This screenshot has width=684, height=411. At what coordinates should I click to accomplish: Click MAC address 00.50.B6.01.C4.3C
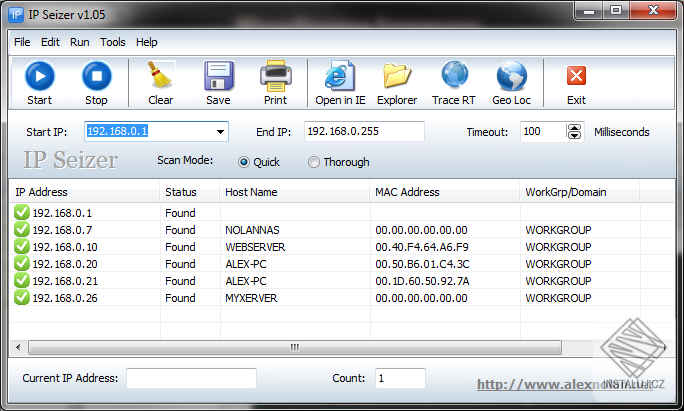[x=422, y=264]
